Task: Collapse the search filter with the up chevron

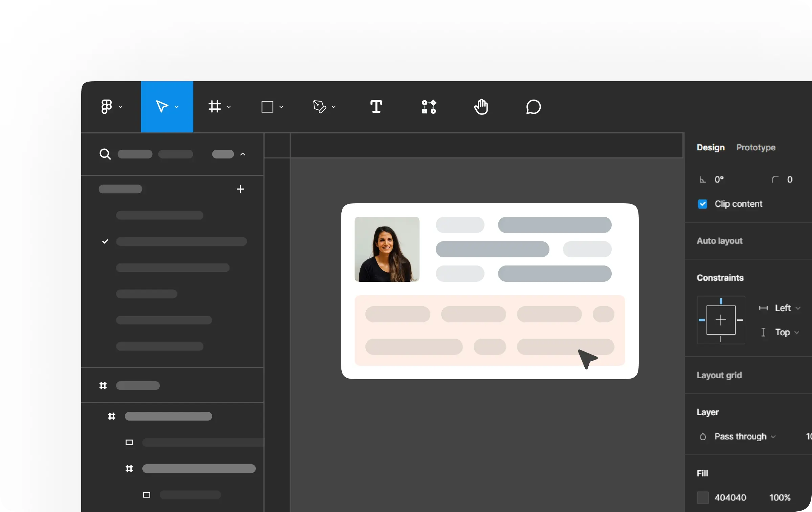Action: pos(243,154)
